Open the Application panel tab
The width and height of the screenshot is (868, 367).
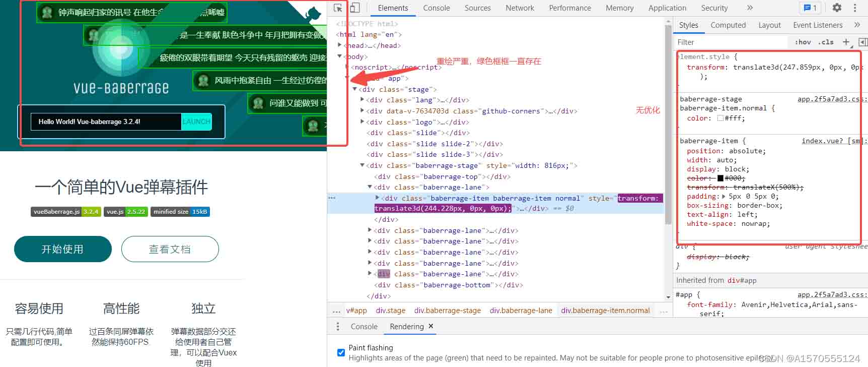point(667,8)
